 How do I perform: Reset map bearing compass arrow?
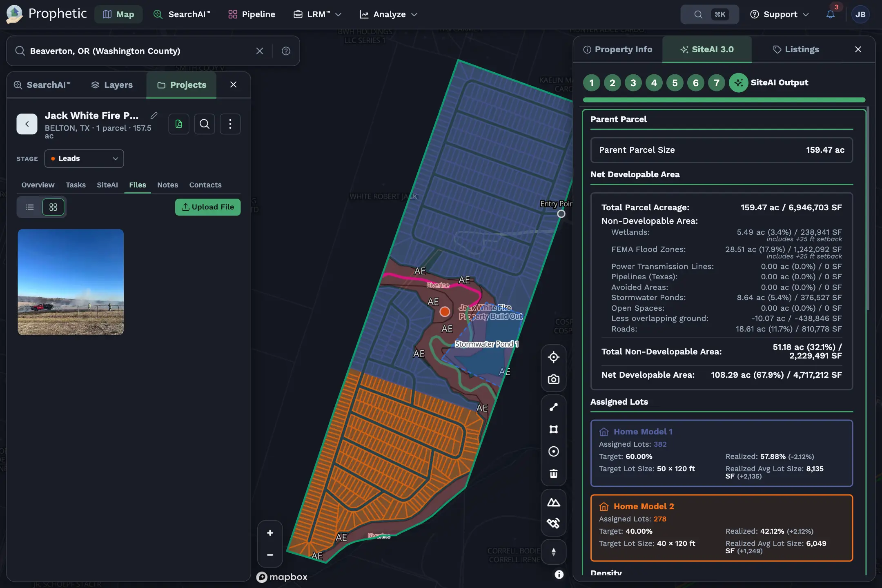click(x=554, y=552)
